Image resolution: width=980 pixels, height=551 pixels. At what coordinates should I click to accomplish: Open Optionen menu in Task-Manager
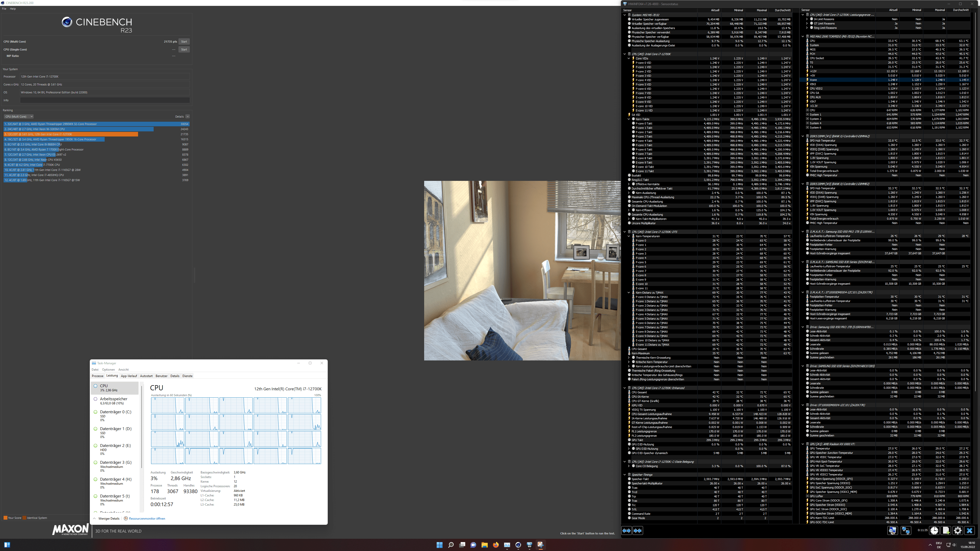[x=108, y=370]
